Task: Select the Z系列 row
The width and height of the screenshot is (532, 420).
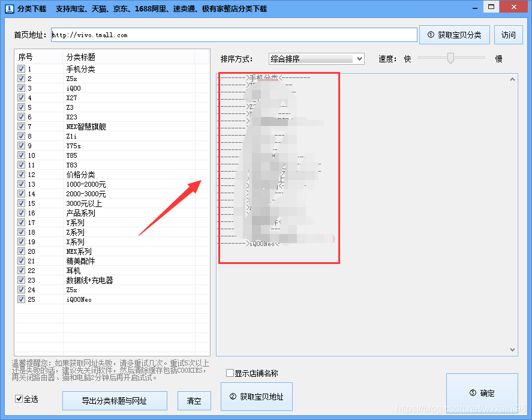Action: 112,232
